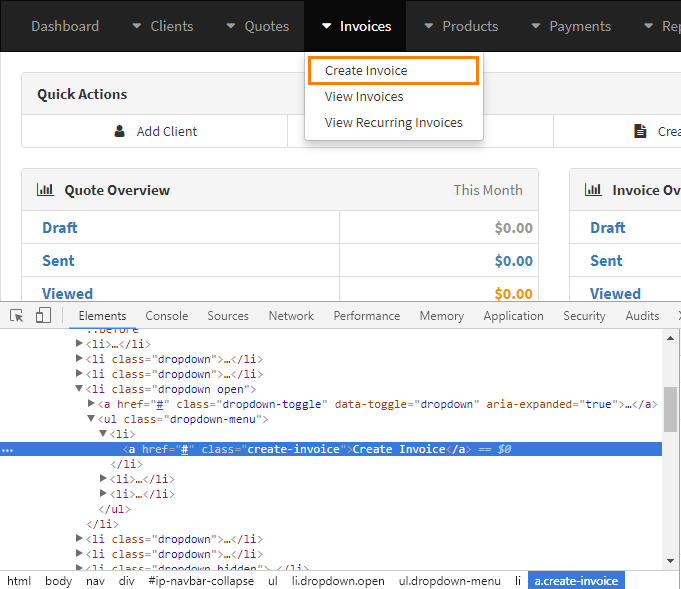Open the Payments dropdown menu
Image resolution: width=681 pixels, height=589 pixels.
pyautogui.click(x=571, y=26)
